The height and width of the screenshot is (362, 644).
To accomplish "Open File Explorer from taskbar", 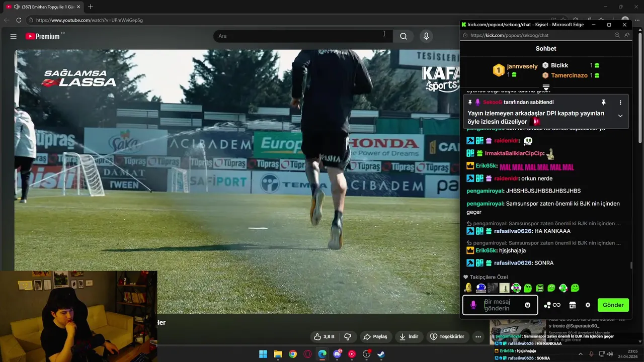I will click(x=278, y=354).
